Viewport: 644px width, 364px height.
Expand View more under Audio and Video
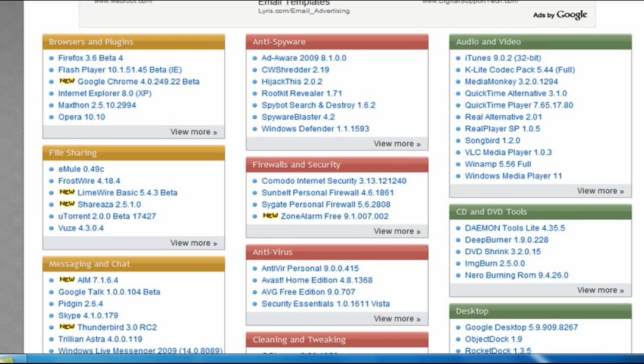pyautogui.click(x=600, y=191)
